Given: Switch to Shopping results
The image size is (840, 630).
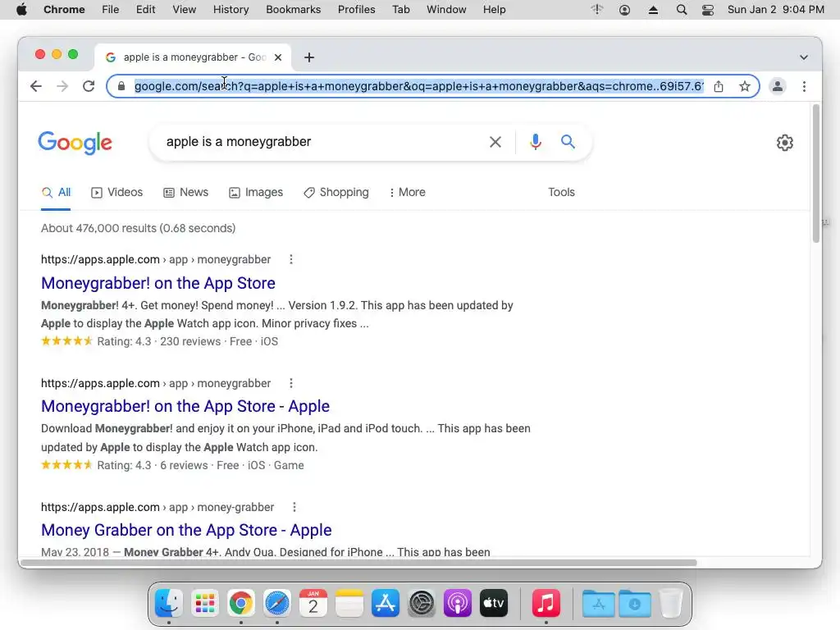Looking at the screenshot, I should 336,192.
